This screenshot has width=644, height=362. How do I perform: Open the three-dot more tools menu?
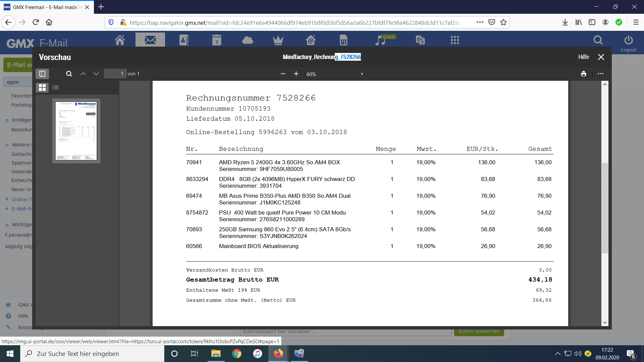tap(600, 74)
